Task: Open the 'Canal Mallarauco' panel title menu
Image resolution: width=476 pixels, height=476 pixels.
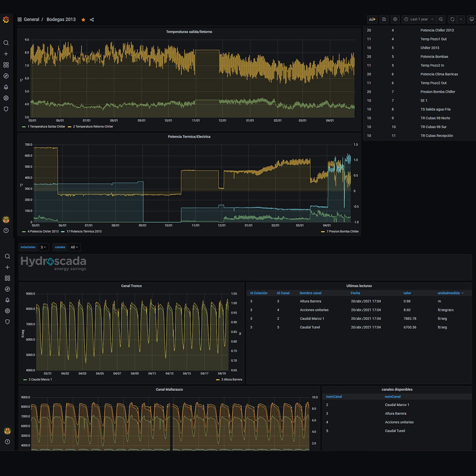Action: tap(169, 390)
